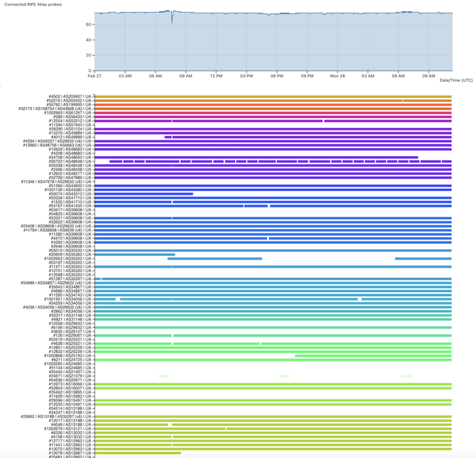
Task: Click probe label '#51287 | AS35297 | UA'
Action: tap(70, 279)
